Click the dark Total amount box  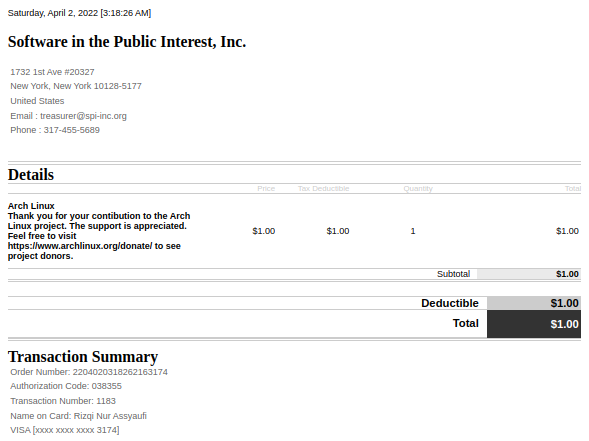(534, 324)
